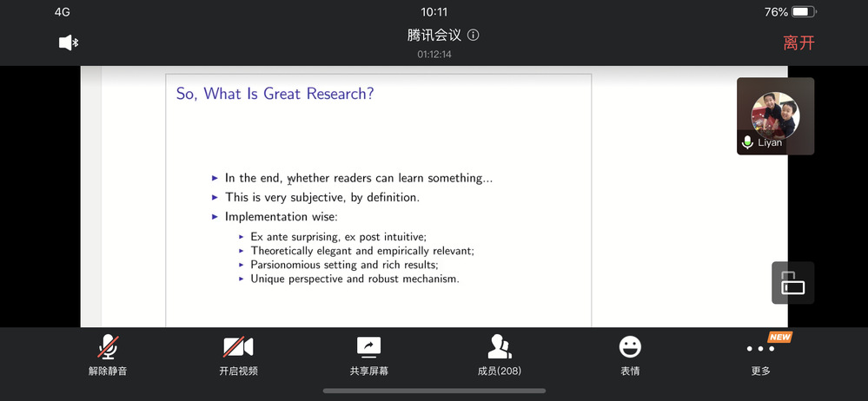This screenshot has width=868, height=401.
Task: Tap the battery indicator in the status bar
Action: pyautogui.click(x=802, y=12)
